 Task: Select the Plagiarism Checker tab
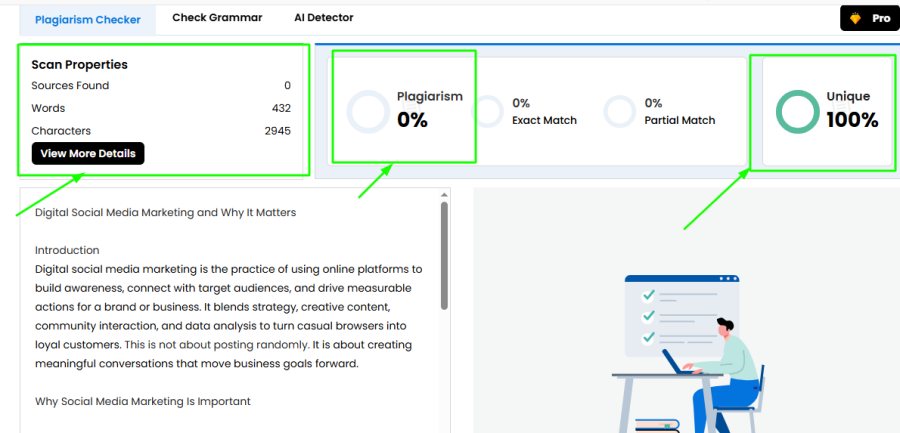point(88,20)
